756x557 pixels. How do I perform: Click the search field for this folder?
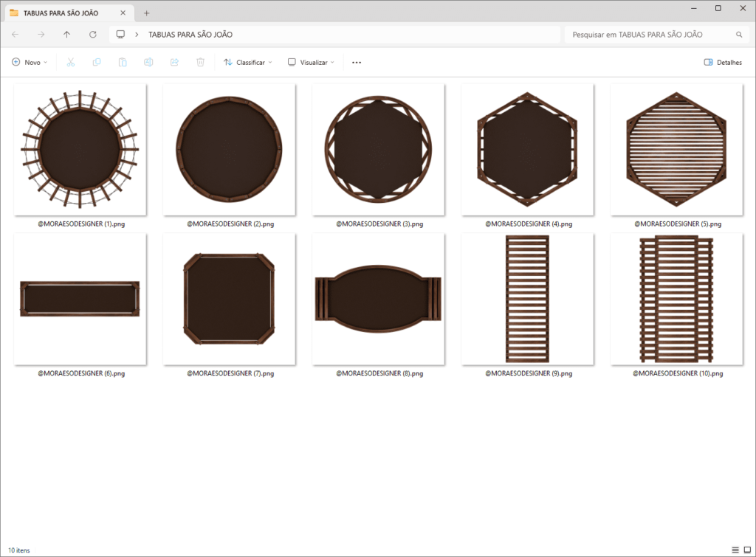655,34
